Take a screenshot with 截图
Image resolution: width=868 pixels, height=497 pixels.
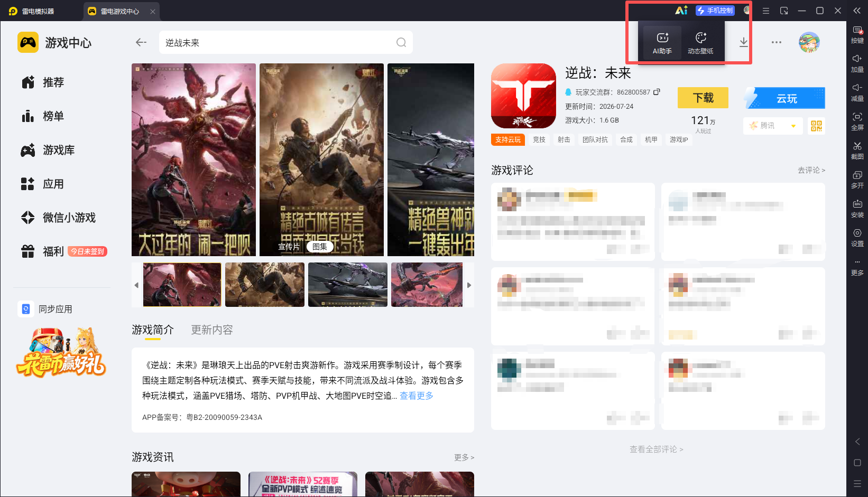[857, 151]
